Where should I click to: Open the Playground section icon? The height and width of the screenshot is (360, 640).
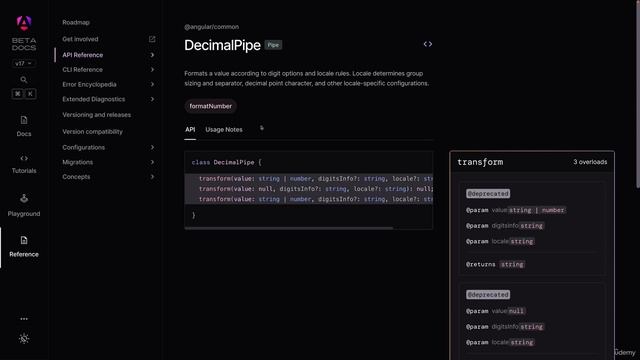point(24,199)
